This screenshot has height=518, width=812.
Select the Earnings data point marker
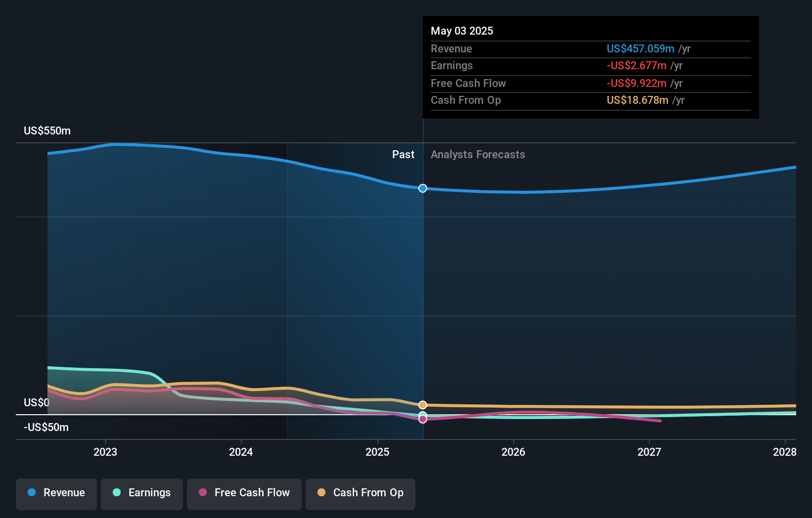423,415
